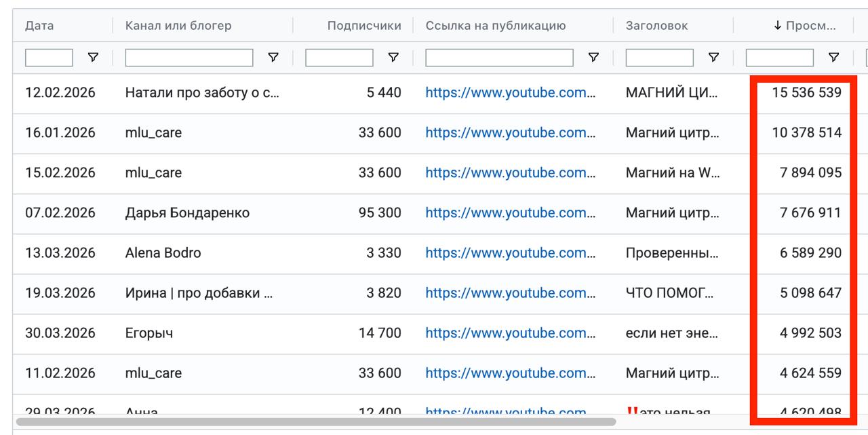
Task: Click views value 10 378 514
Action: tap(806, 133)
